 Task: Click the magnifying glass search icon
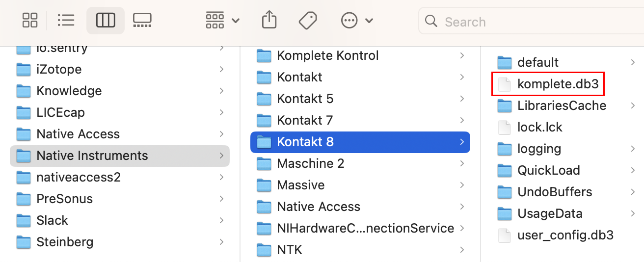point(431,21)
